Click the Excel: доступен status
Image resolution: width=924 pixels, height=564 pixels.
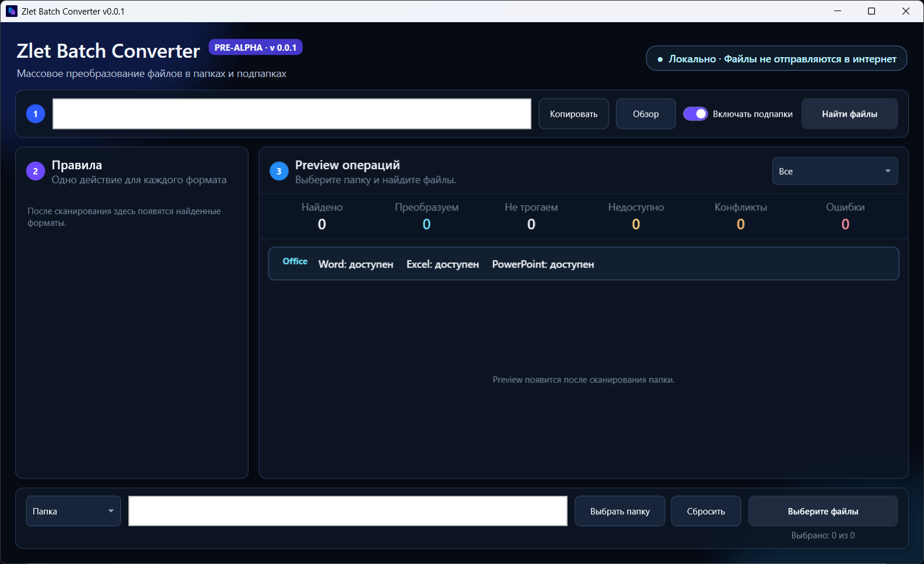[x=443, y=264]
